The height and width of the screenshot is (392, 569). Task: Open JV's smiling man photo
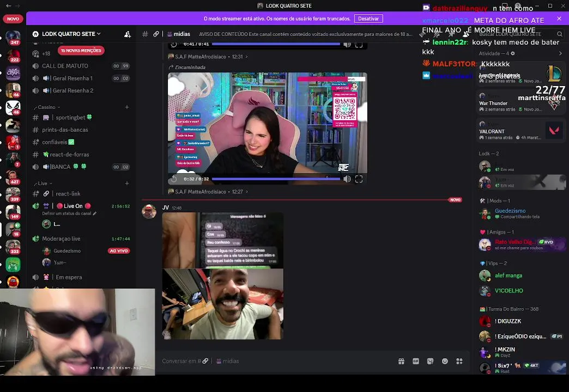[222, 304]
